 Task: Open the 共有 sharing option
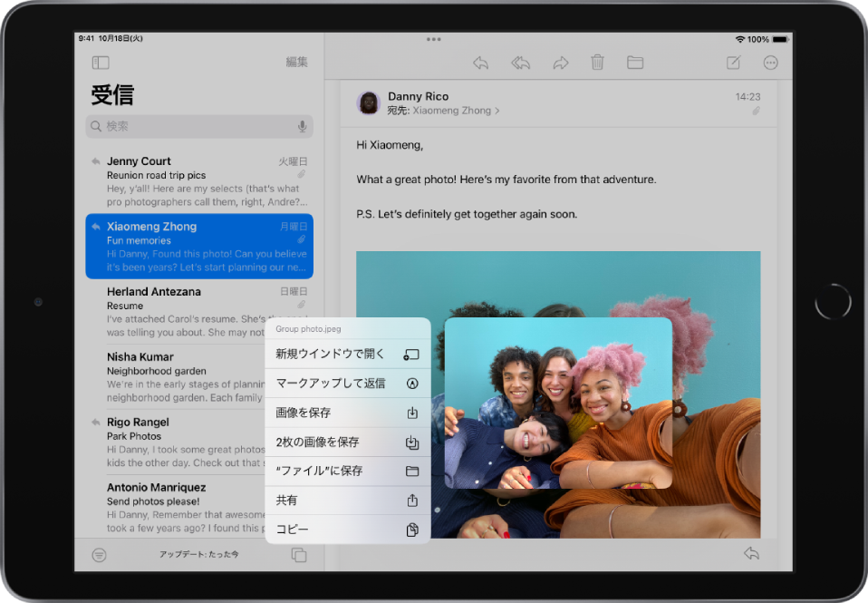pyautogui.click(x=347, y=501)
